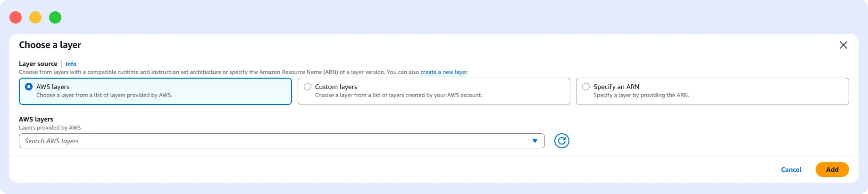Click the yellow window minimize dot

coord(35,17)
